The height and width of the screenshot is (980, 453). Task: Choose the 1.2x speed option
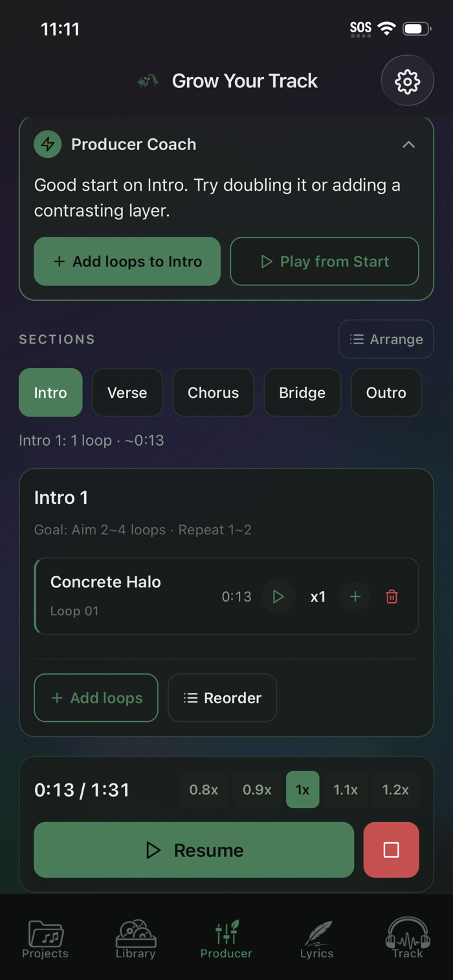[395, 790]
